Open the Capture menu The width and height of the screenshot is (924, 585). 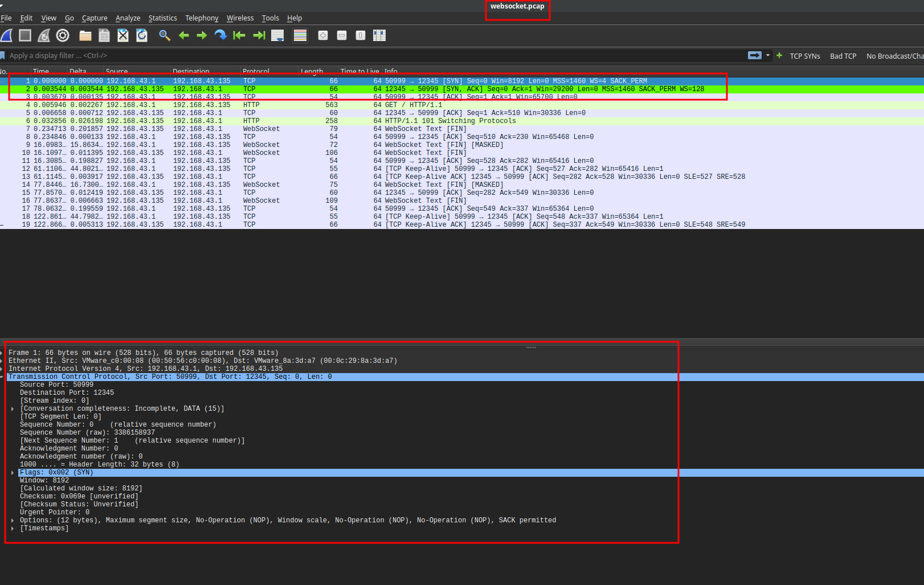[95, 18]
